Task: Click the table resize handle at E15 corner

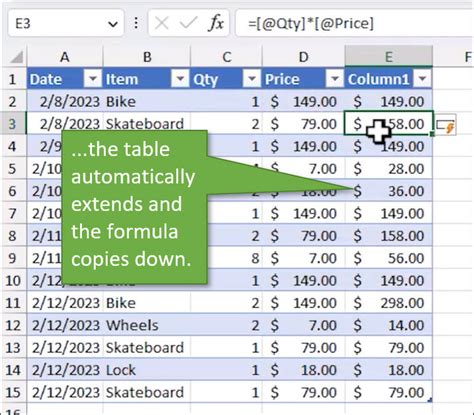Action: tap(430, 400)
